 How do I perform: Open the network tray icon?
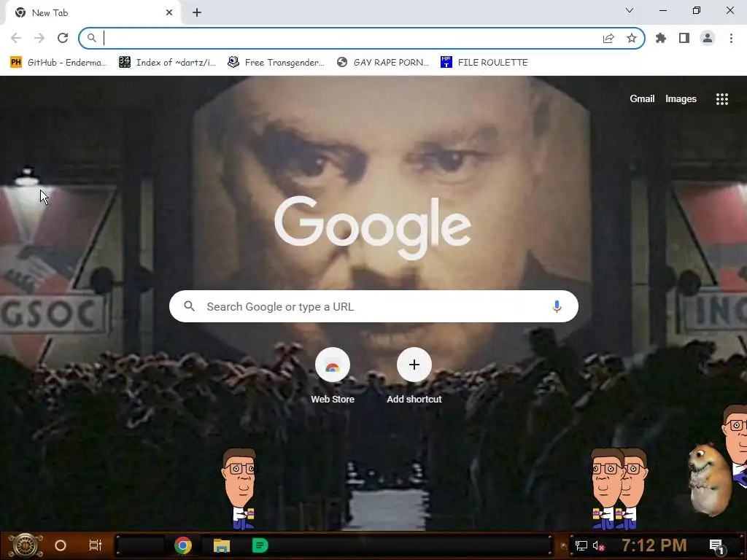pyautogui.click(x=581, y=545)
